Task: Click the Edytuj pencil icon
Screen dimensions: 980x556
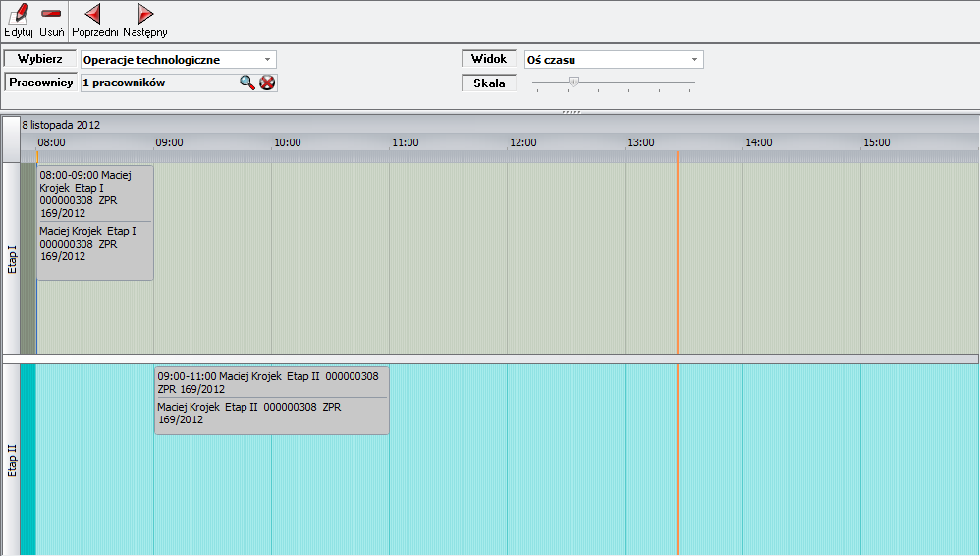Action: pyautogui.click(x=18, y=14)
